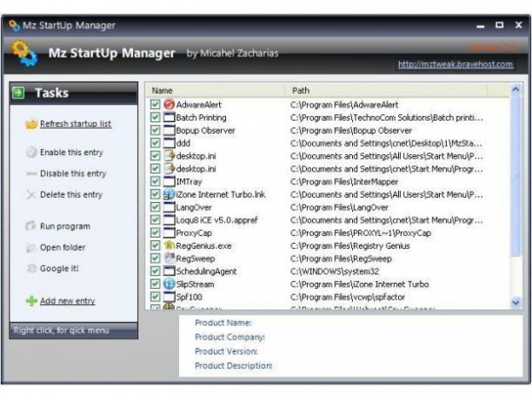Click the green plus Add new entry icon
This screenshot has height=398, width=532.
pos(32,301)
